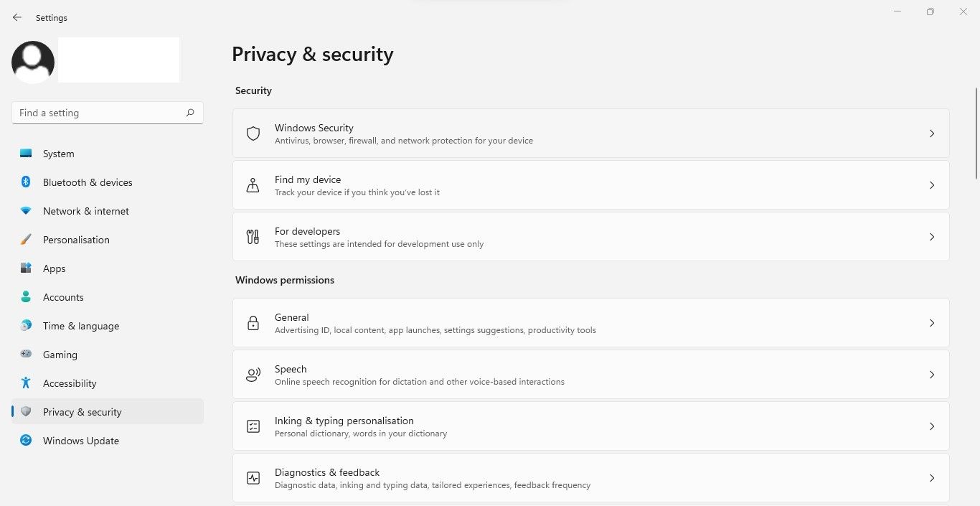Viewport: 980px width, 506px height.
Task: Click the Gaming controller icon in sidebar
Action: (x=26, y=354)
